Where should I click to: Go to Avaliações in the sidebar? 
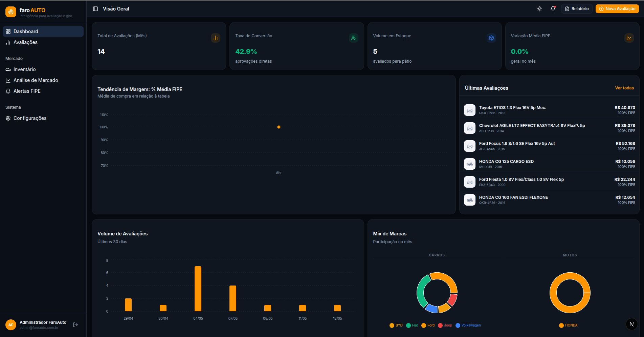point(43,42)
